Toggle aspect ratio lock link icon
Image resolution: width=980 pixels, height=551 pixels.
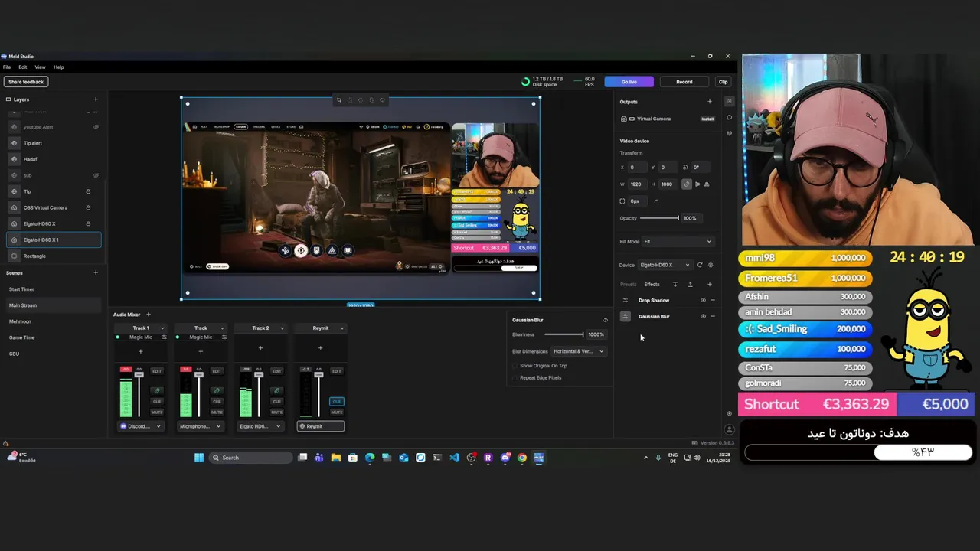[x=686, y=184]
